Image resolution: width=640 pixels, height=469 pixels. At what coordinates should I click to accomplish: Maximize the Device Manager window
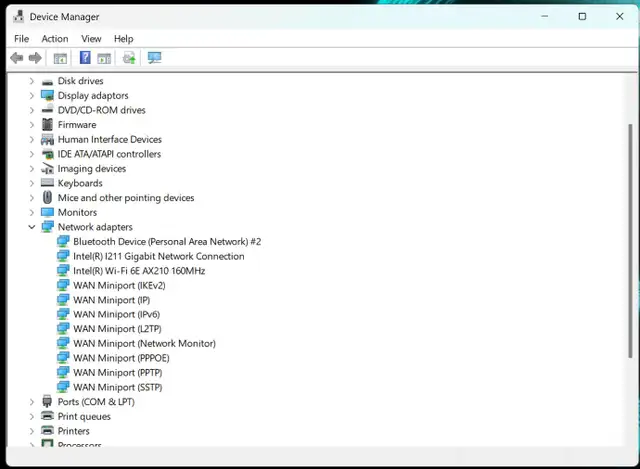(582, 16)
